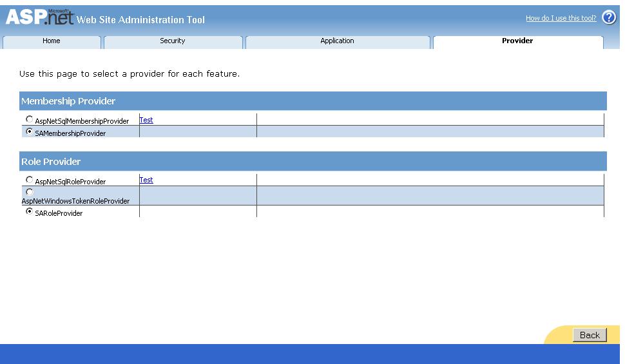
Task: Click Test link for AspNetSqlRoleProvider
Action: click(146, 180)
